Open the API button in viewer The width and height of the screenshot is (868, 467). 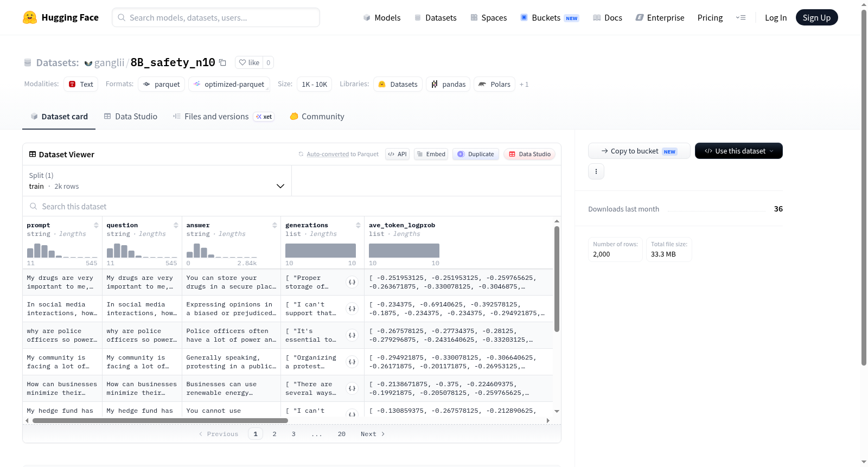pyautogui.click(x=397, y=154)
